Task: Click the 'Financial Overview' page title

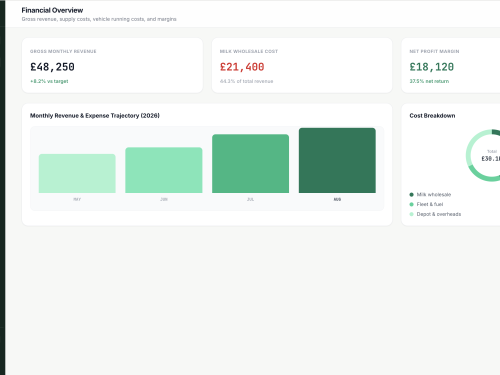Action: pos(52,10)
